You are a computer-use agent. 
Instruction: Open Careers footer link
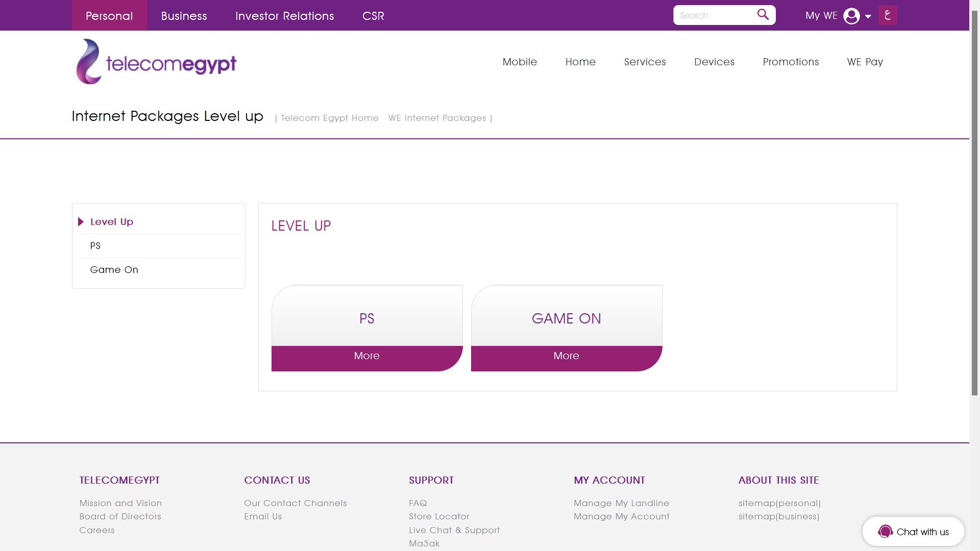coord(97,530)
